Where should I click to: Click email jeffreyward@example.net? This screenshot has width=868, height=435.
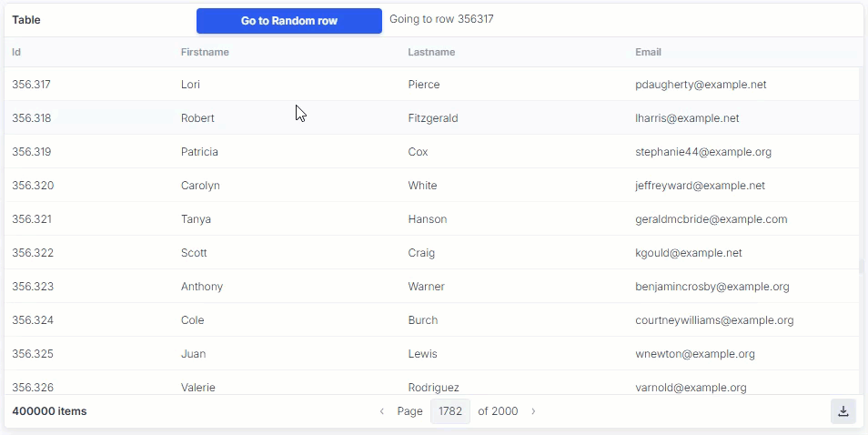701,186
